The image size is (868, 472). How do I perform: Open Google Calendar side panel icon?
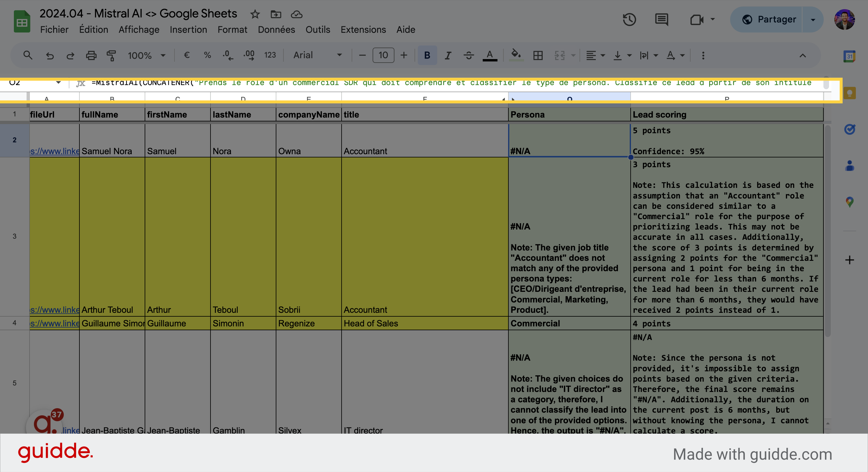coord(849,56)
